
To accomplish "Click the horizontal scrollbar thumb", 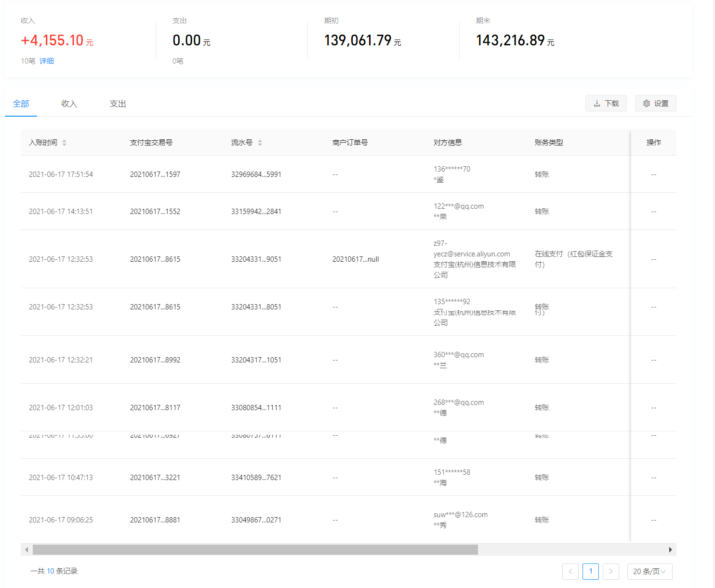I will tap(255, 550).
